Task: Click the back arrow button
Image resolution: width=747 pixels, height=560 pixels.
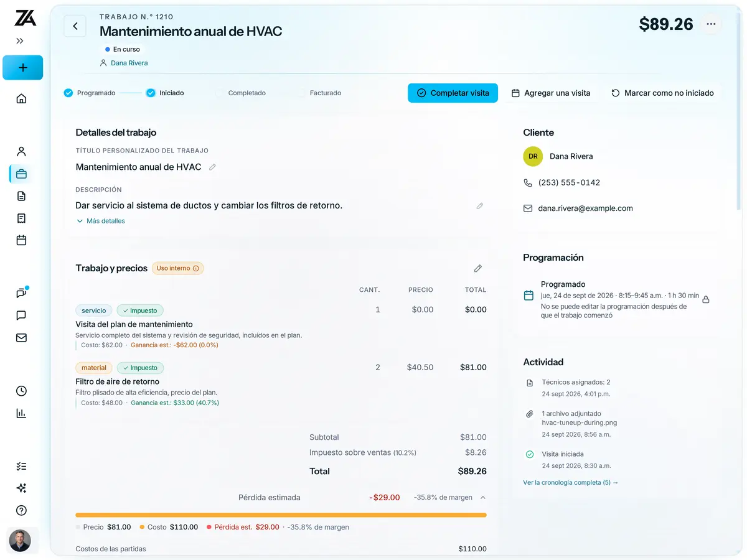Action: click(x=75, y=26)
